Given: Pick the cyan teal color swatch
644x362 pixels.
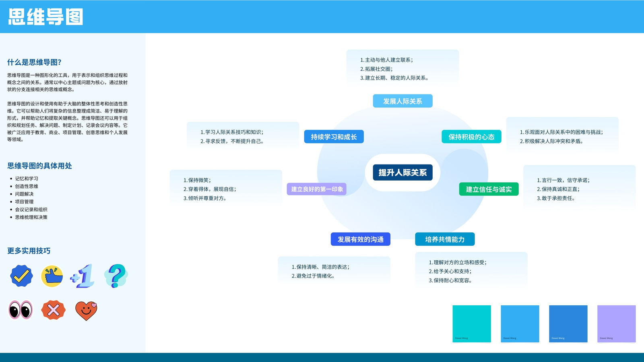Looking at the screenshot, I should click(x=472, y=324).
